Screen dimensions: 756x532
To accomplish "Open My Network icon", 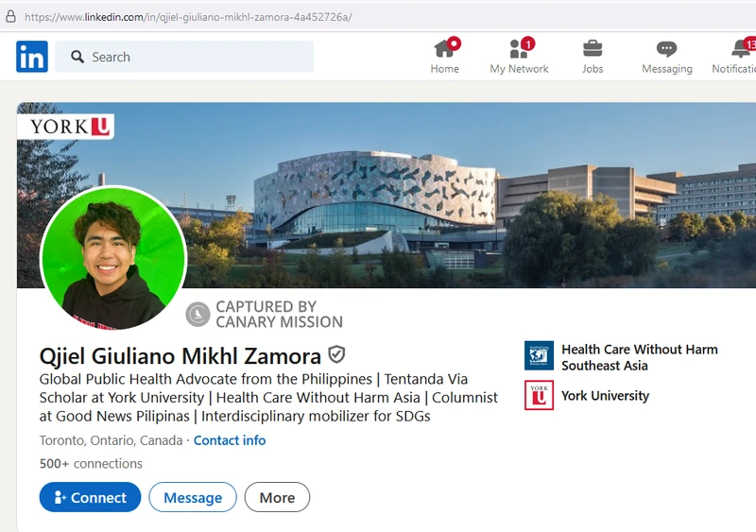I will click(x=519, y=48).
